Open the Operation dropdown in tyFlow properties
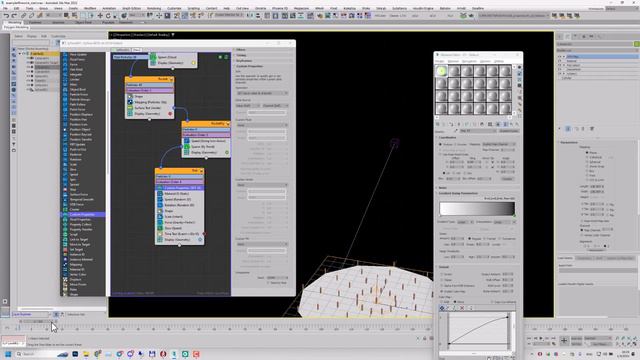 [x=262, y=93]
